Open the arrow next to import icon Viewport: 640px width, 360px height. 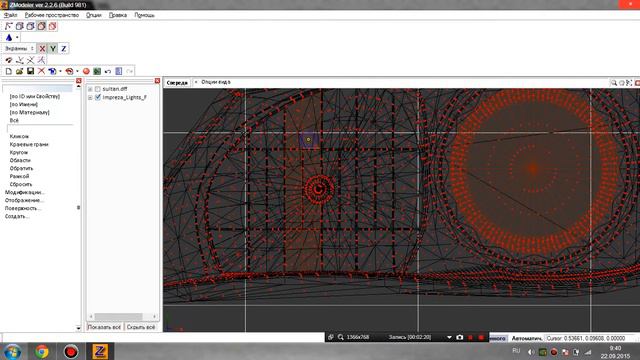click(x=60, y=71)
